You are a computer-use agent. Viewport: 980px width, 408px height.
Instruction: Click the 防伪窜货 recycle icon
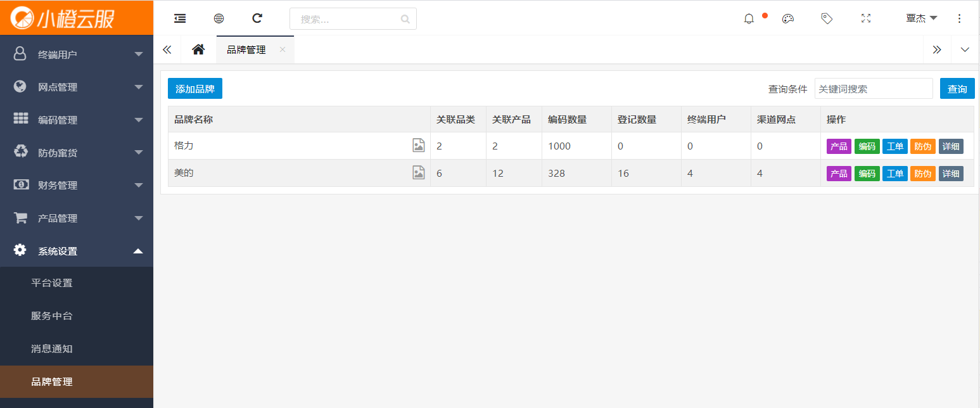21,152
